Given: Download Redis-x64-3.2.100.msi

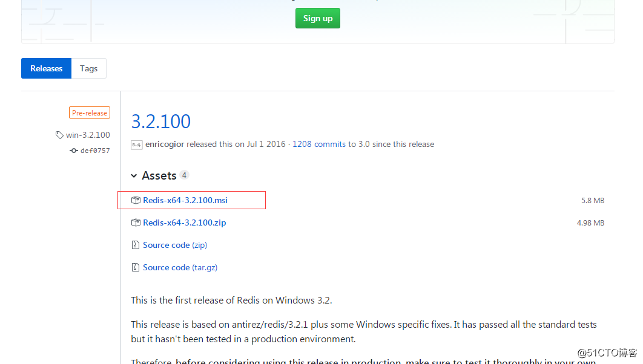Looking at the screenshot, I should tap(185, 200).
